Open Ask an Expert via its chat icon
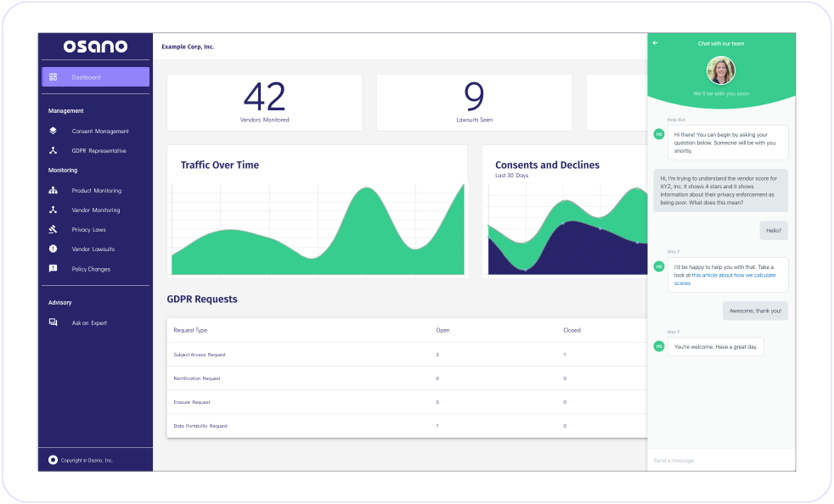 53,322
